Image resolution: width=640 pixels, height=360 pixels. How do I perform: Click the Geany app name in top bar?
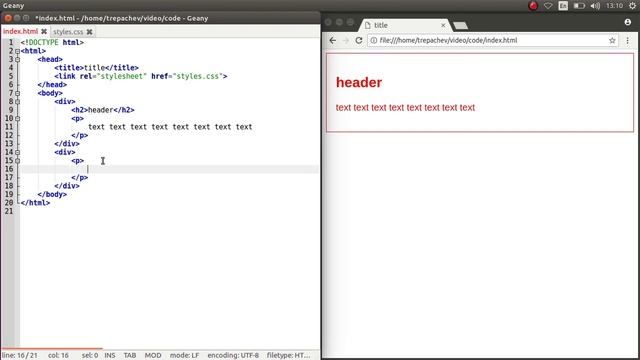click(x=13, y=6)
